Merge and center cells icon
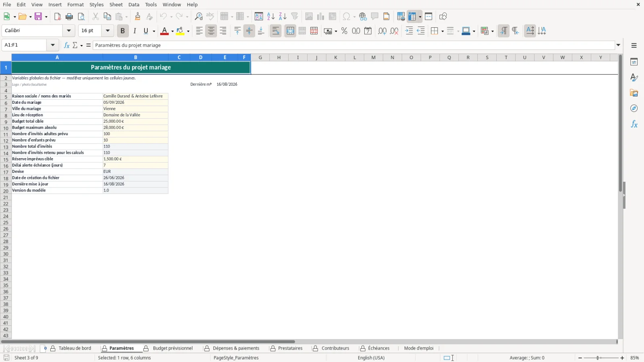 290,31
